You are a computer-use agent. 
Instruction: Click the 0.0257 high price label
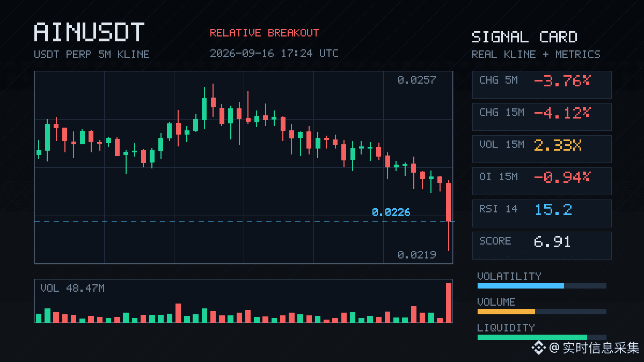[x=416, y=80]
